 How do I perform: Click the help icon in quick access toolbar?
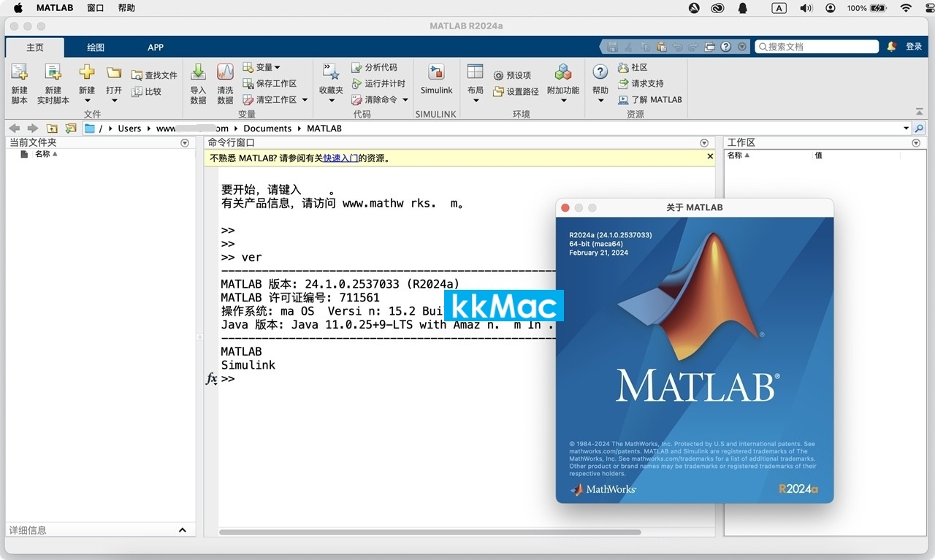pyautogui.click(x=726, y=47)
